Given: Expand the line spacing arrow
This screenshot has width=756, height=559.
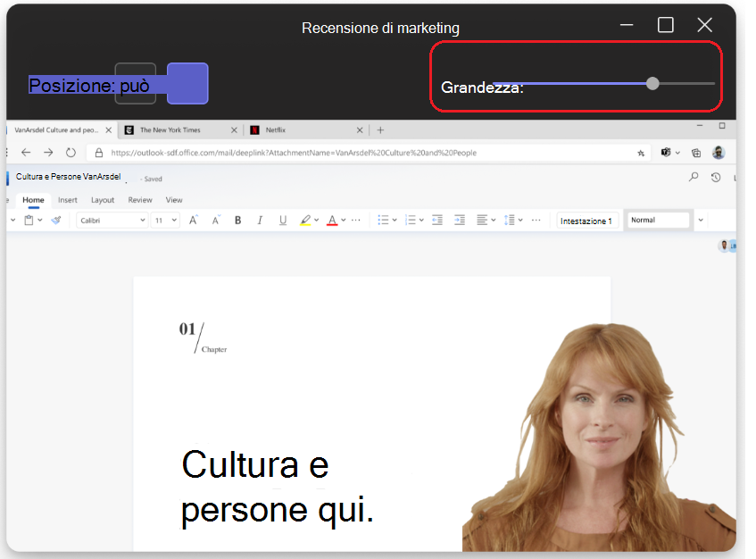Looking at the screenshot, I should [520, 220].
